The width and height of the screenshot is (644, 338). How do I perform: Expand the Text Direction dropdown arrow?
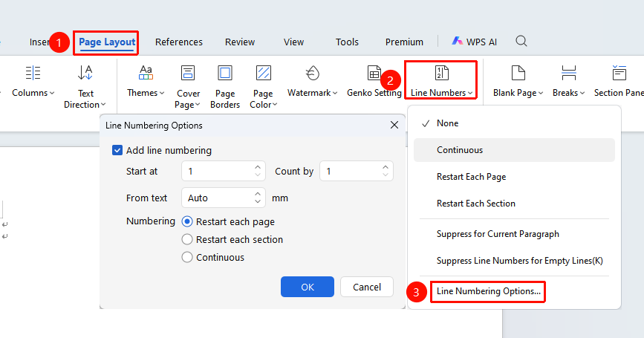coord(103,105)
